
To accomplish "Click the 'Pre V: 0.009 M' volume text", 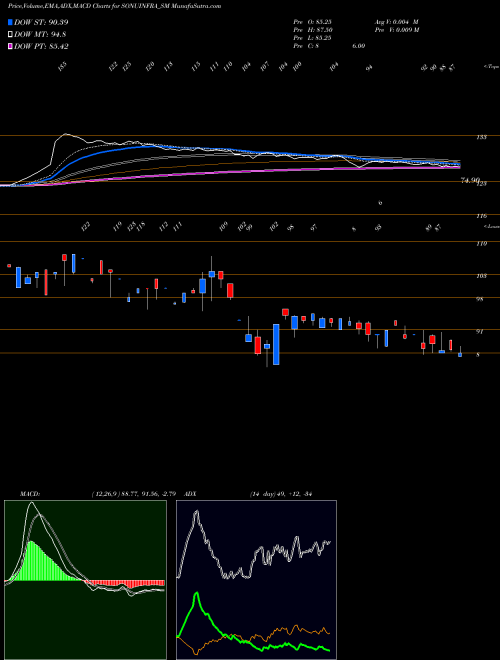I will click(396, 29).
